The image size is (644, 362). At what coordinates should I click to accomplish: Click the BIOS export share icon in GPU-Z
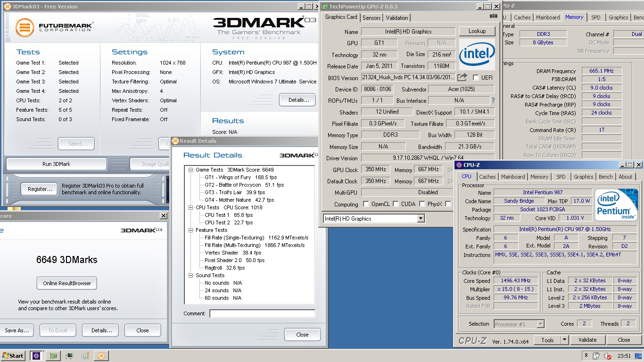(x=462, y=77)
